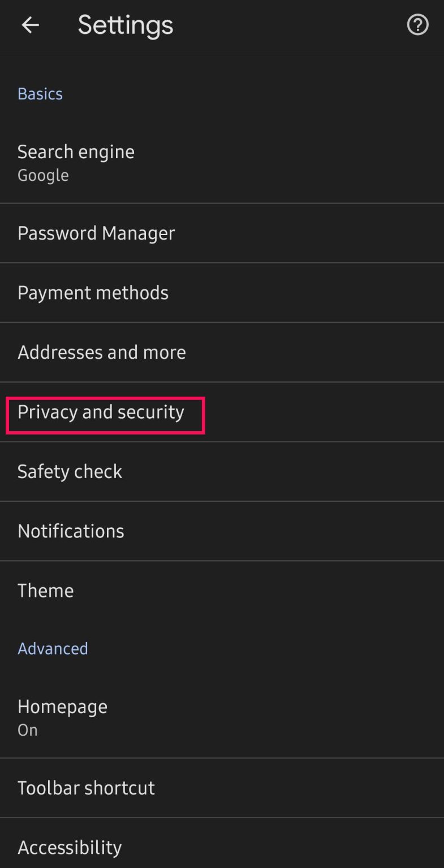The width and height of the screenshot is (444, 868).
Task: Tap Search engine to change from Google
Action: pos(76,151)
